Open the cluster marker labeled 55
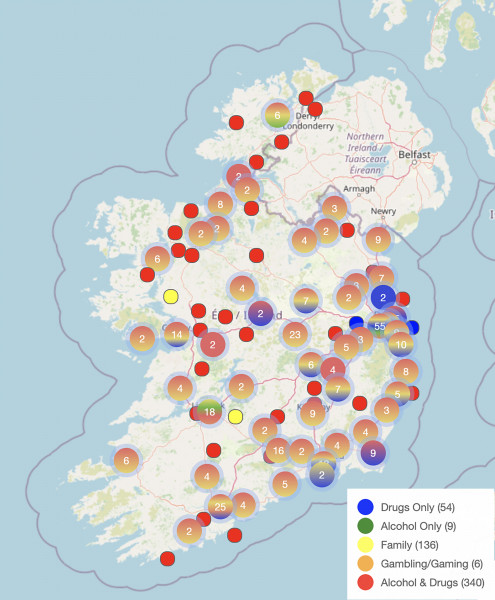The width and height of the screenshot is (495, 600). pos(379,326)
